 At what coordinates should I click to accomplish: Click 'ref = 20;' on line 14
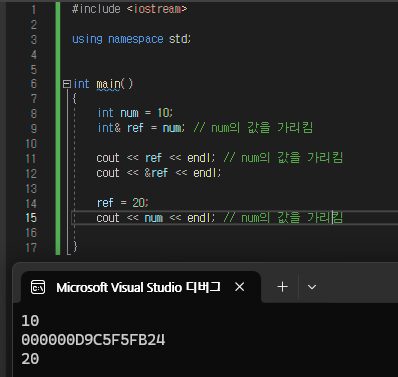123,203
